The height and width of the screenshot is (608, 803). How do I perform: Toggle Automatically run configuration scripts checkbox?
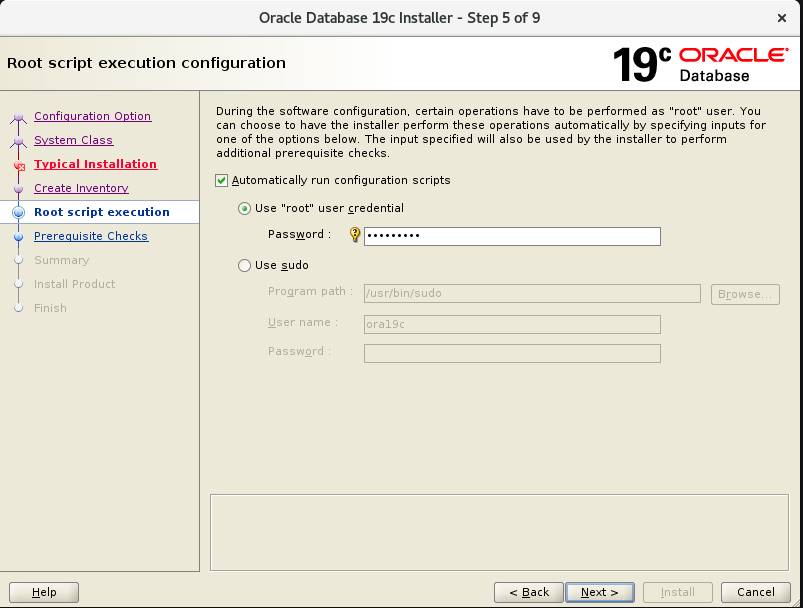pos(221,180)
